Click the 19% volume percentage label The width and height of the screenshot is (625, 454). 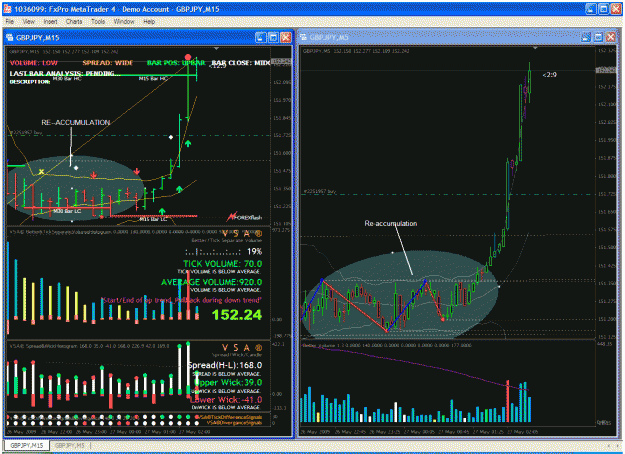(x=255, y=252)
